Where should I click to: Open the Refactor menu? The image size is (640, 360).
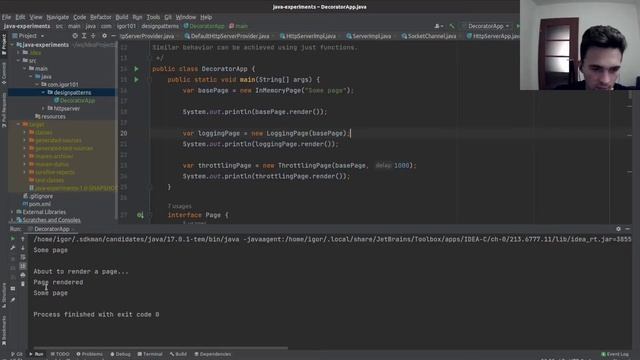point(100,17)
